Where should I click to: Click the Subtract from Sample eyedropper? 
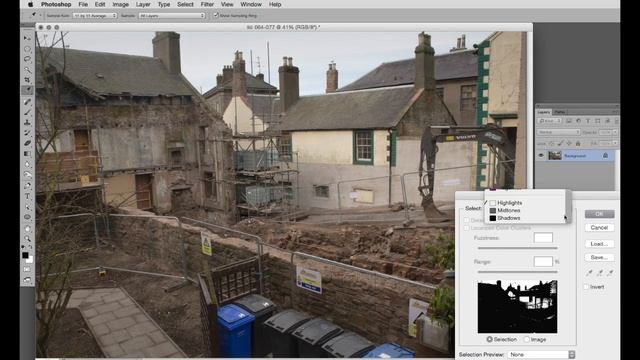pyautogui.click(x=610, y=273)
